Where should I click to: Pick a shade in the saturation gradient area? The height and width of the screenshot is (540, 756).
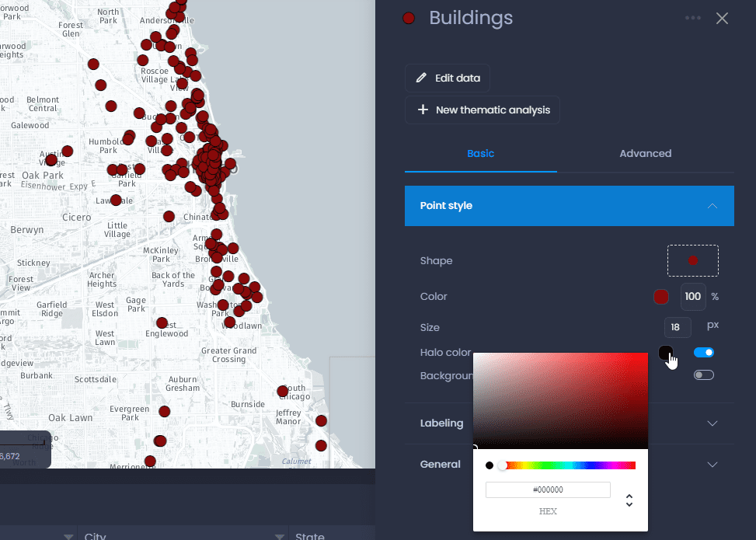560,401
